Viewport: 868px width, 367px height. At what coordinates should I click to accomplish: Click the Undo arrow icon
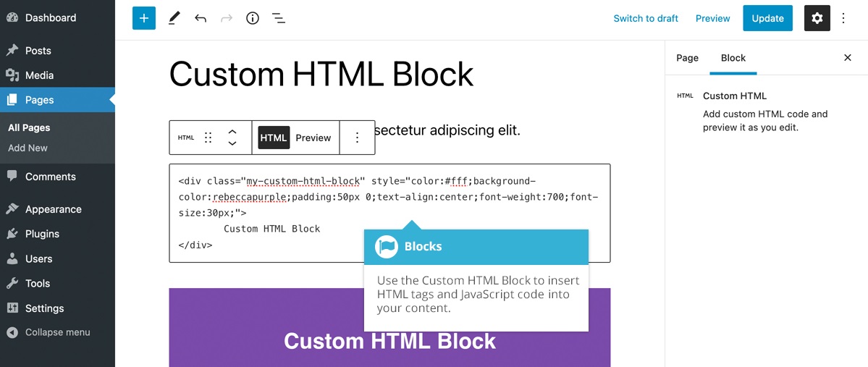[201, 18]
